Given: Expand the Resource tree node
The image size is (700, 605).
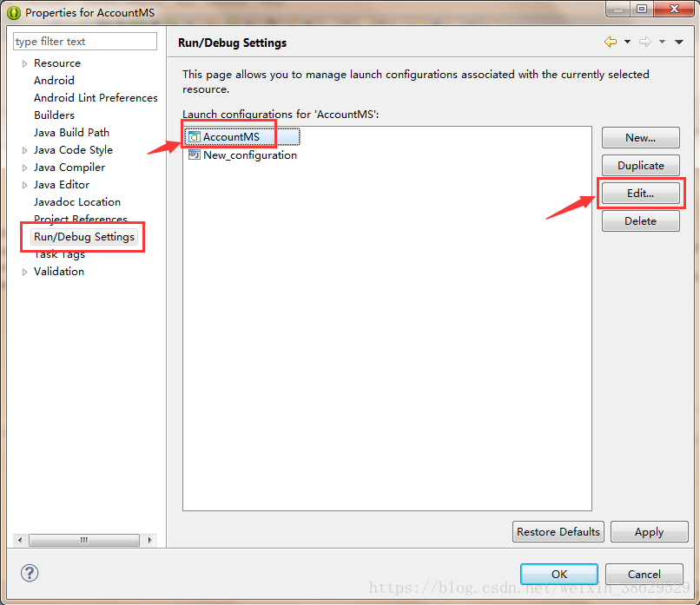Looking at the screenshot, I should (x=24, y=64).
